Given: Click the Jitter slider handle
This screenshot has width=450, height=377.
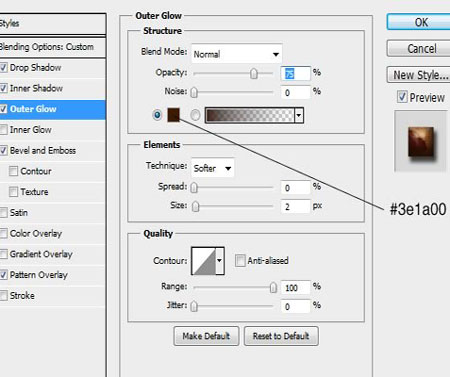Looking at the screenshot, I should tap(194, 306).
